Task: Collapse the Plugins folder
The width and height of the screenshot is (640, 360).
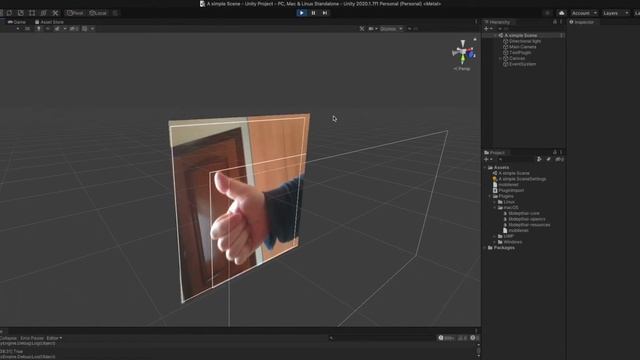Action: click(x=490, y=196)
